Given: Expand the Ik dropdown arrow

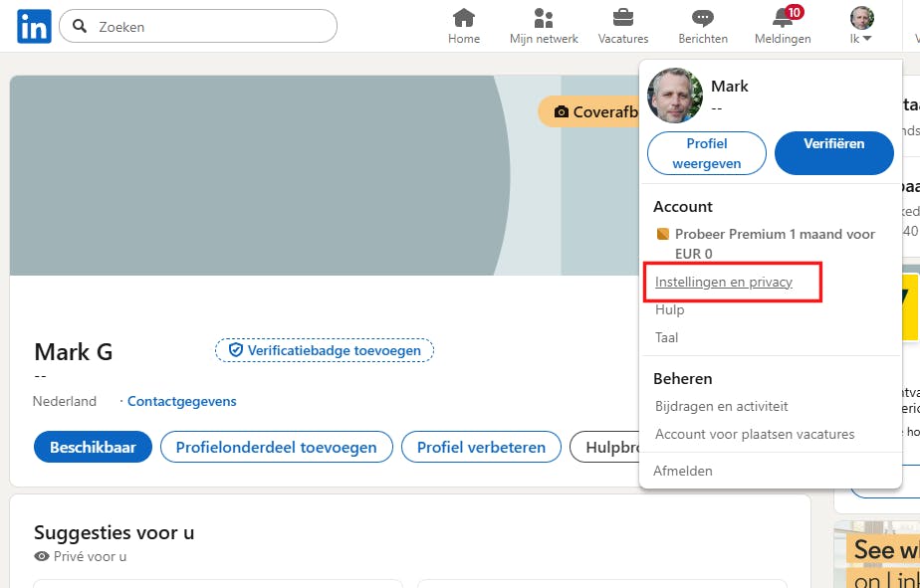Looking at the screenshot, I should (x=866, y=39).
